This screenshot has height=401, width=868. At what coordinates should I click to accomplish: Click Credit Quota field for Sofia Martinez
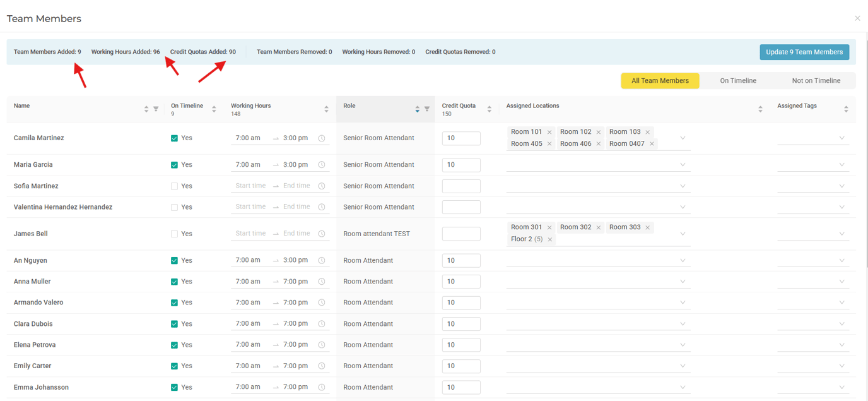tap(461, 186)
